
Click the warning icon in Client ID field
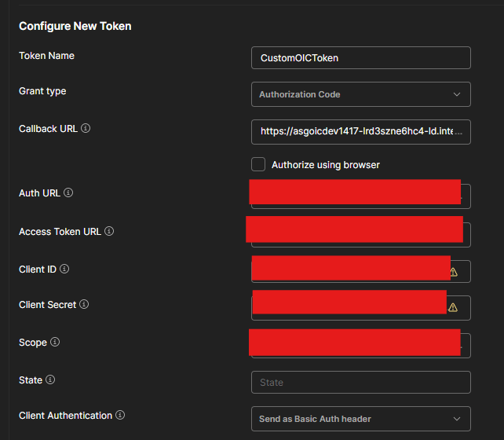click(453, 272)
